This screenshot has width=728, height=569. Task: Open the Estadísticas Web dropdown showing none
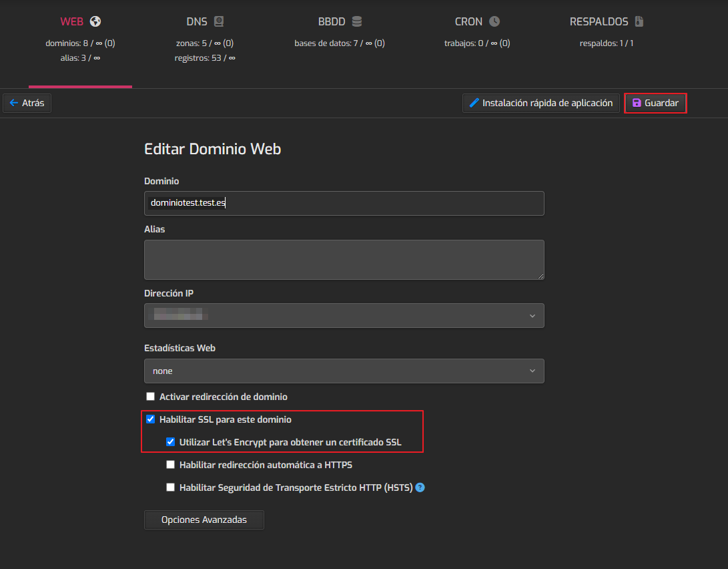[x=344, y=371]
